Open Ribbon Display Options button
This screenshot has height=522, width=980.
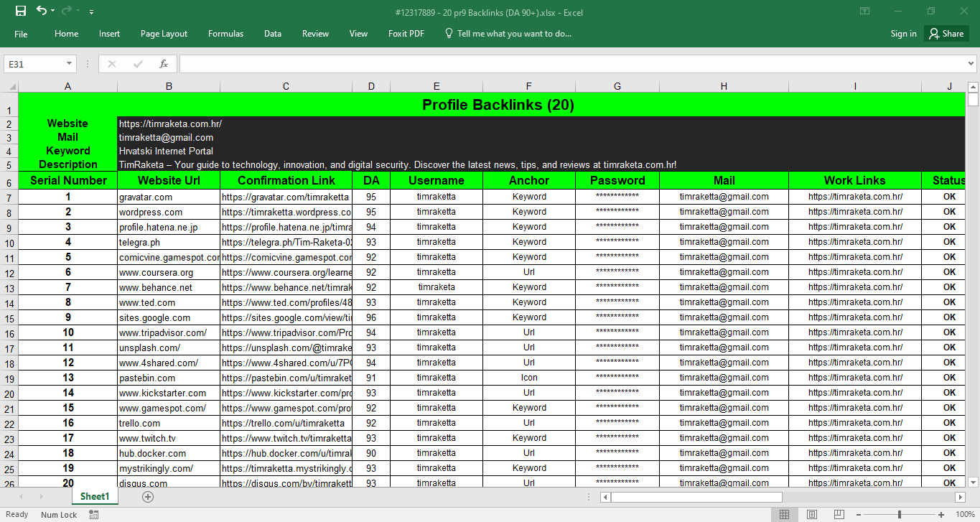pos(865,11)
